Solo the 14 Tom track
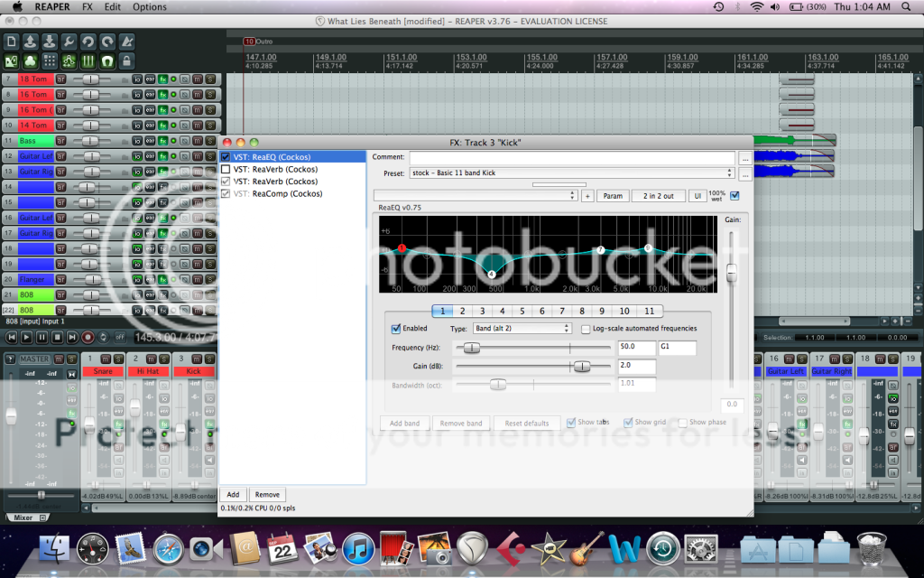 209,125
